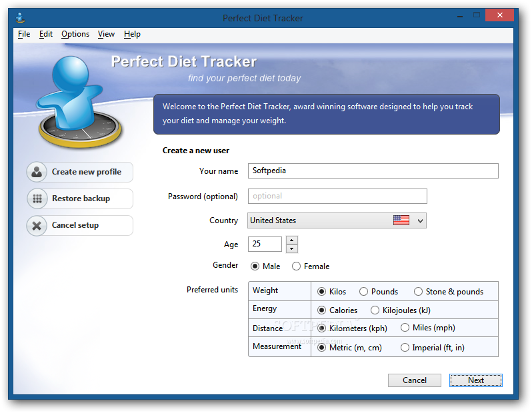Click the Restore backup button
The width and height of the screenshot is (532, 413).
pos(80,199)
